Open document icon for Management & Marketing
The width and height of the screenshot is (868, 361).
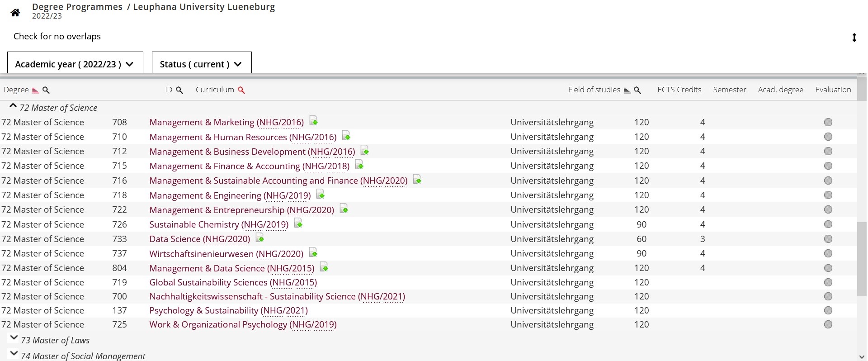coord(314,121)
